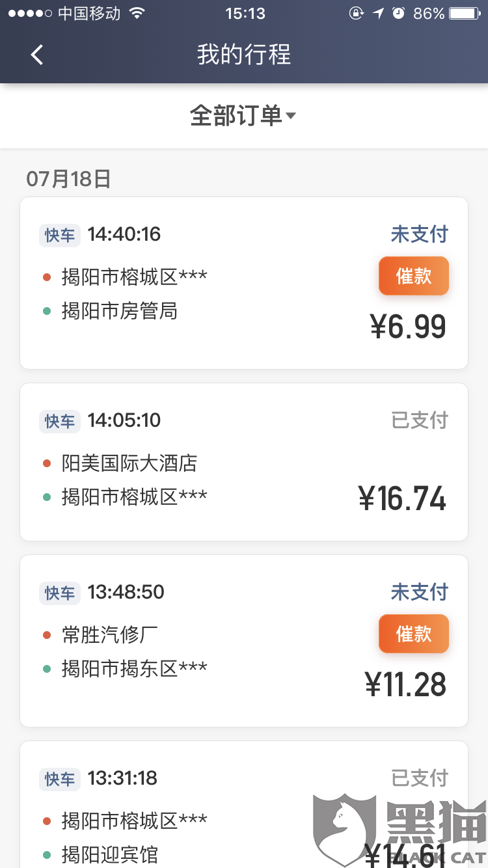Tap the 我的行程 page title

pos(244,55)
